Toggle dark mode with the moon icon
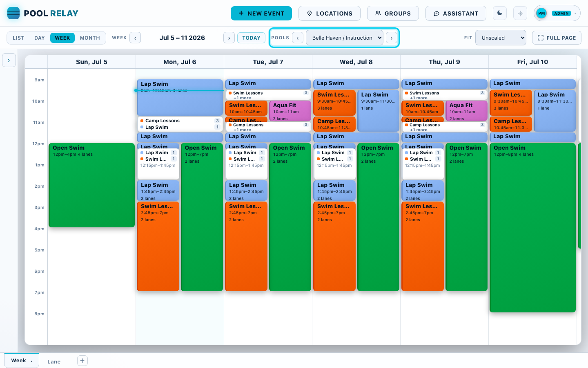The height and width of the screenshot is (368, 588). 500,13
